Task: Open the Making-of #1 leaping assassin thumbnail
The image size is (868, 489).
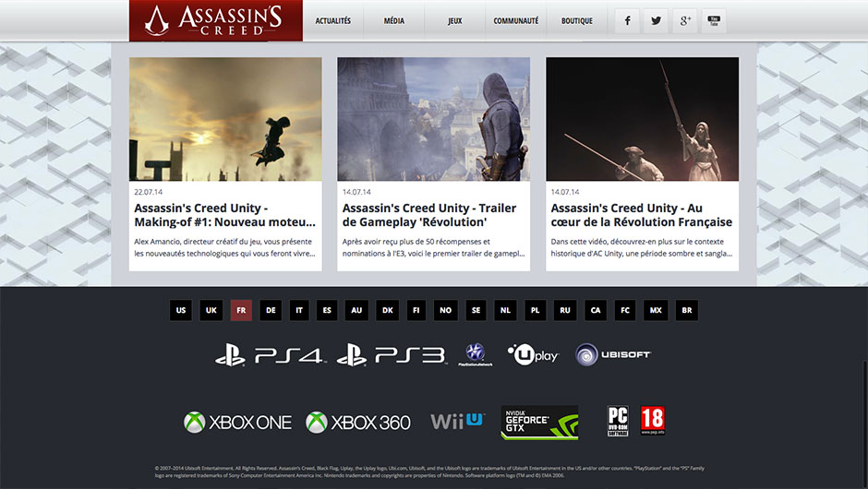Action: [225, 119]
